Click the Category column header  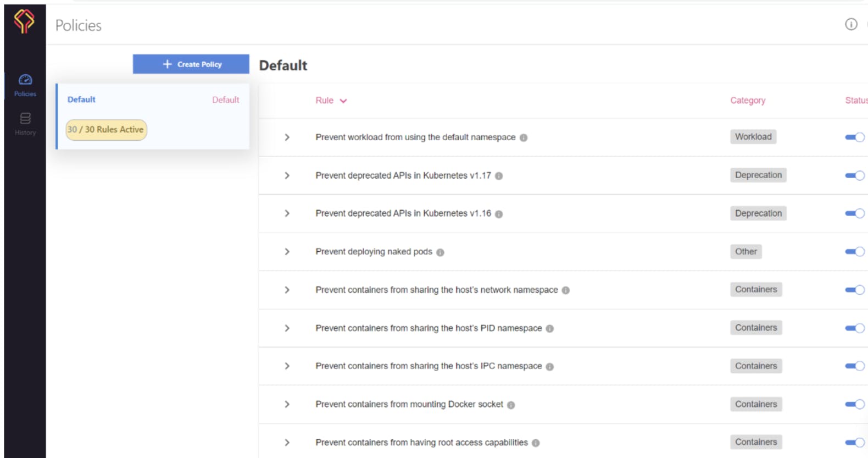[748, 101]
